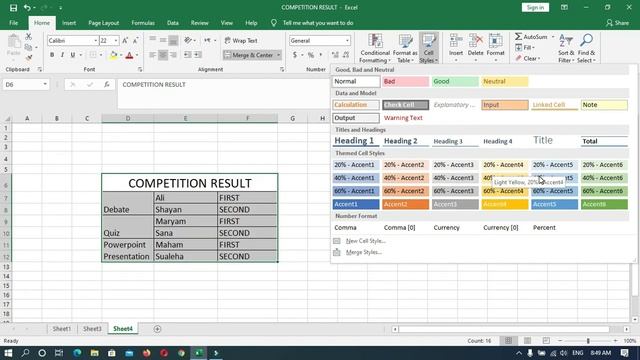Increase font size with larger A icon
This screenshot has width=640, height=360.
[125, 40]
